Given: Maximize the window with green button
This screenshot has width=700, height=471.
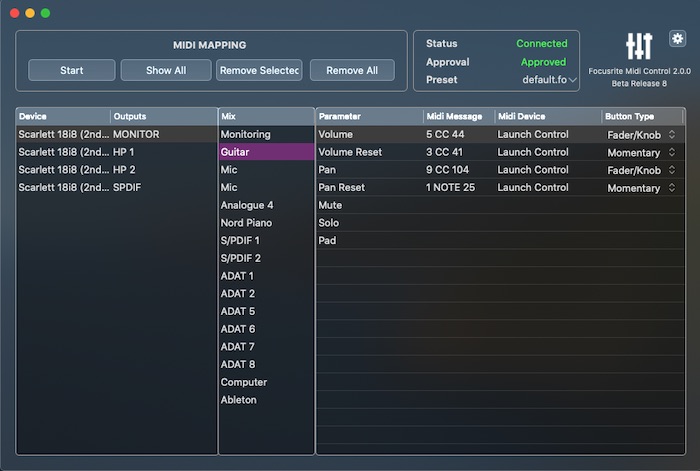Looking at the screenshot, I should pos(46,13).
